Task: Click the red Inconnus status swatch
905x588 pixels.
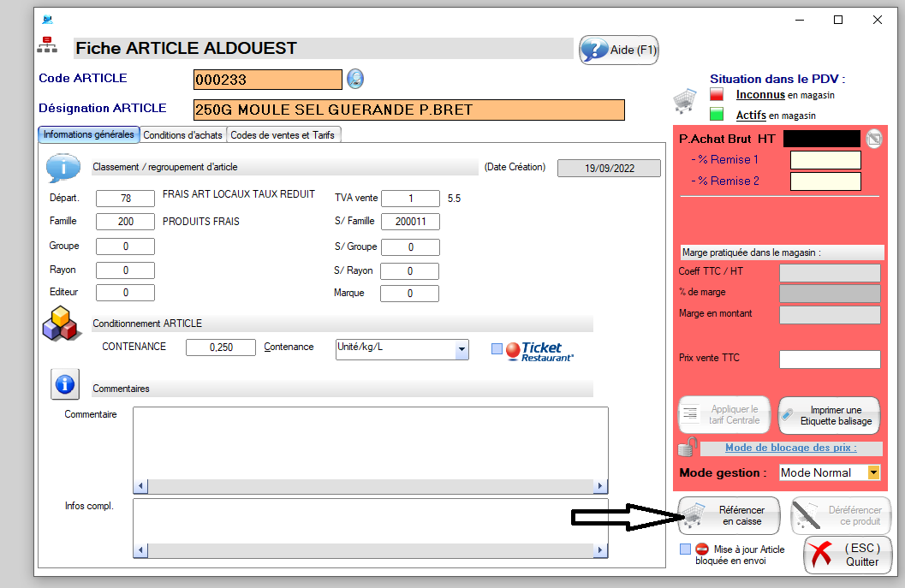Action: pos(717,95)
